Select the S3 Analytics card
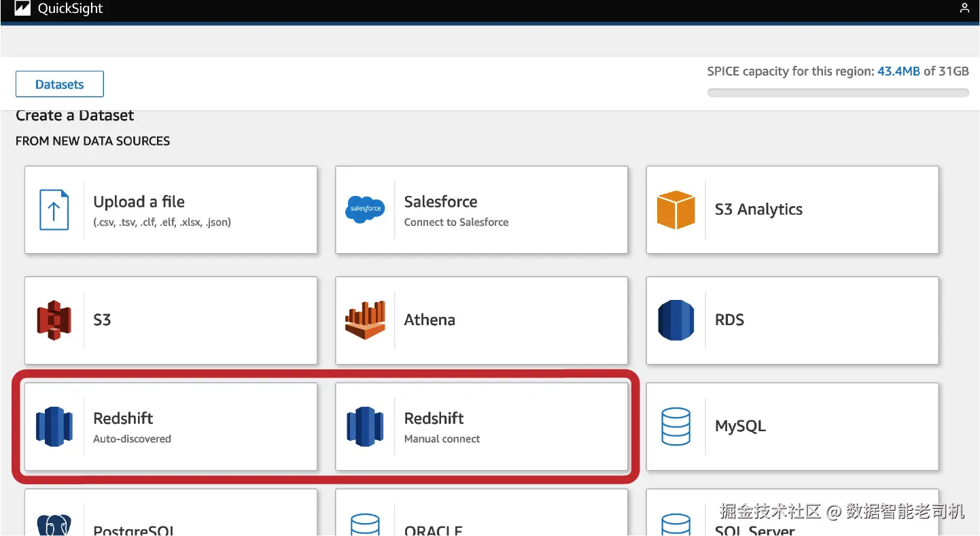The image size is (980, 536). point(792,210)
